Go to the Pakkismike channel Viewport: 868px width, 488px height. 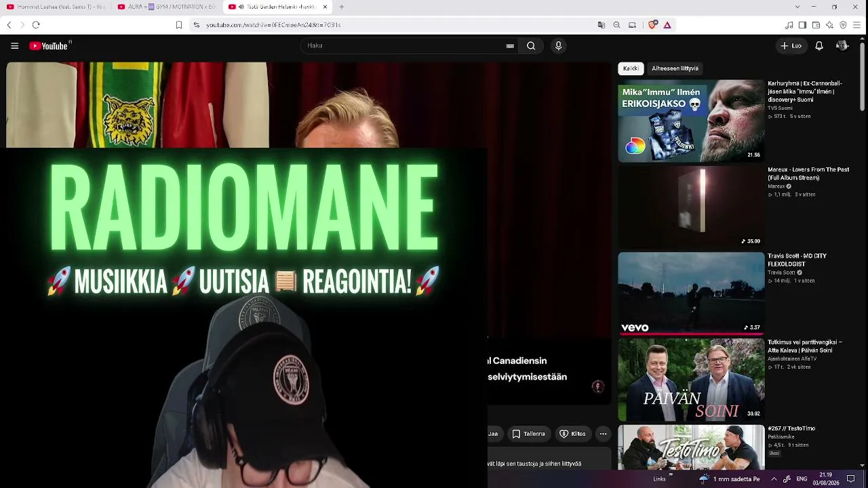[780, 437]
